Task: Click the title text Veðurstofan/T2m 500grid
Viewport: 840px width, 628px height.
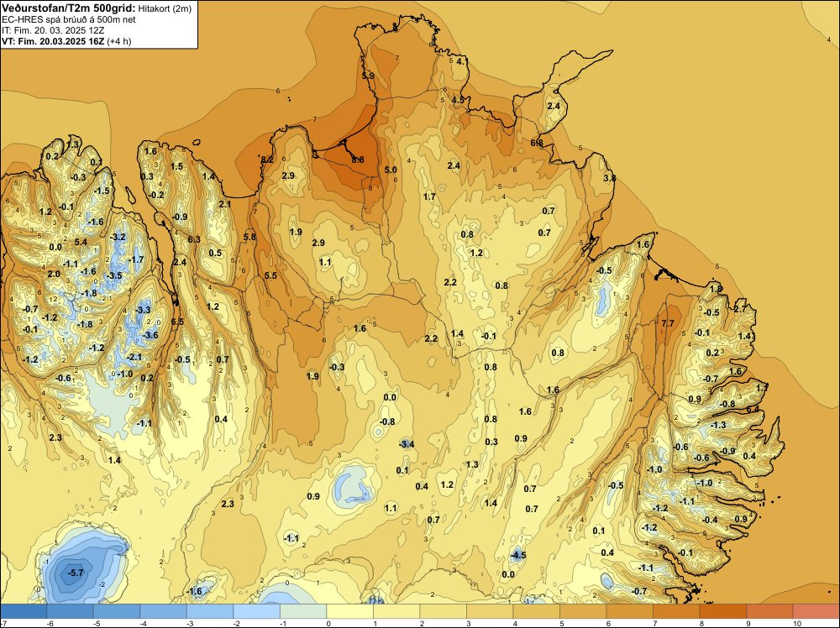Action: click(69, 8)
